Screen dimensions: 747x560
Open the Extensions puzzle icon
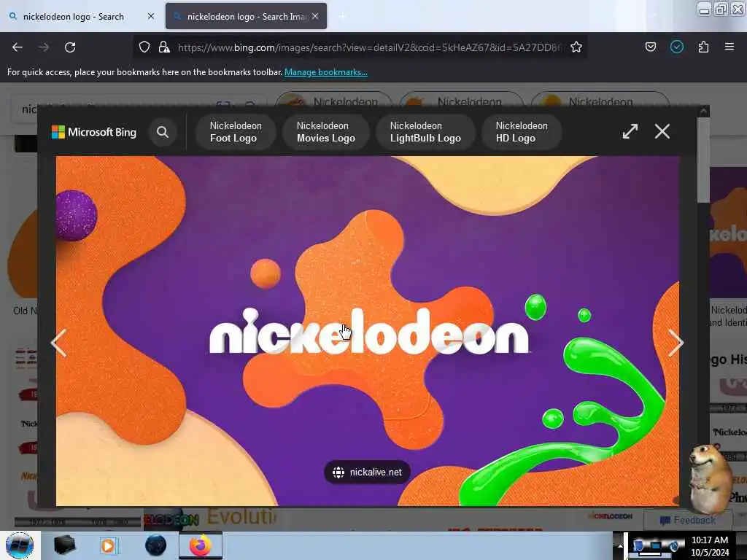coord(703,47)
